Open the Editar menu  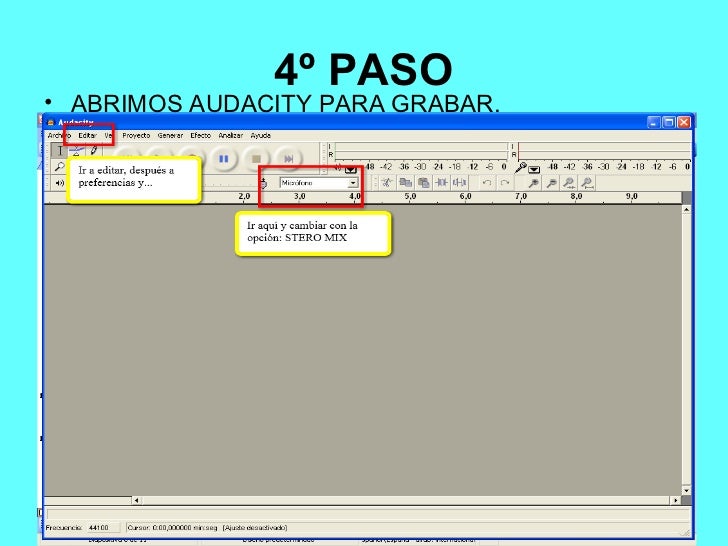pos(87,136)
